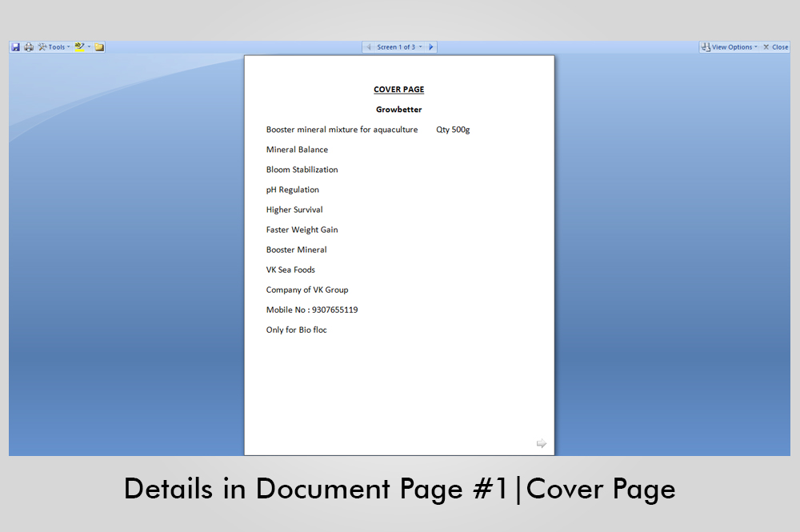The image size is (800, 532).
Task: Click the 'Booster mineral mixture for aquaculture' line
Action: pyautogui.click(x=342, y=130)
